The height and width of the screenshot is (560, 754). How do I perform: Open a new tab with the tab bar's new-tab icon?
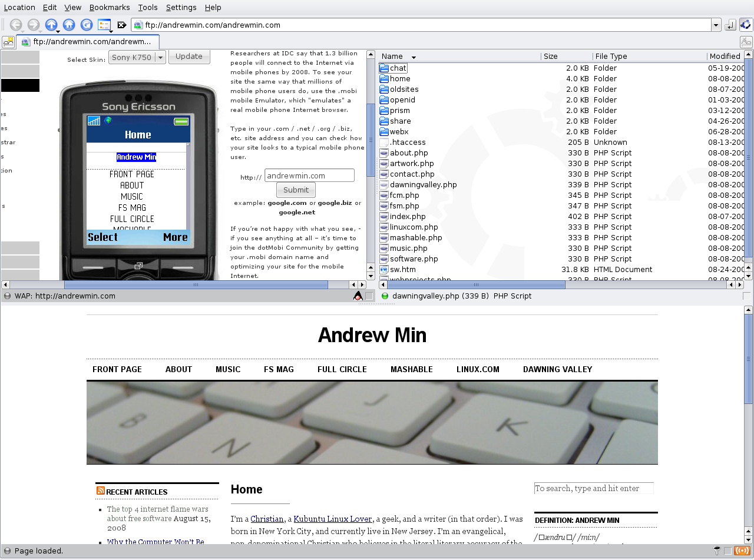(x=8, y=42)
